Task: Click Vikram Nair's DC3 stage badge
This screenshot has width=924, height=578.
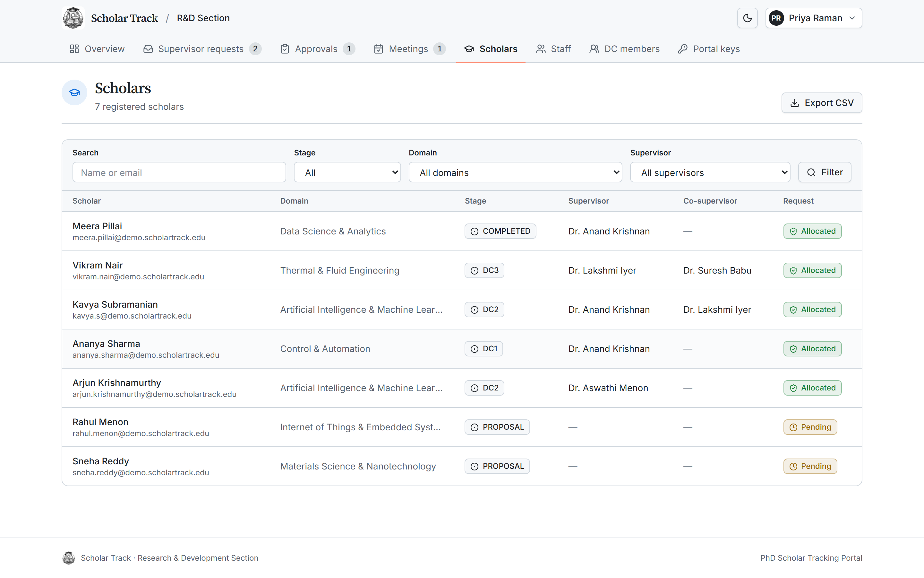Action: [484, 270]
